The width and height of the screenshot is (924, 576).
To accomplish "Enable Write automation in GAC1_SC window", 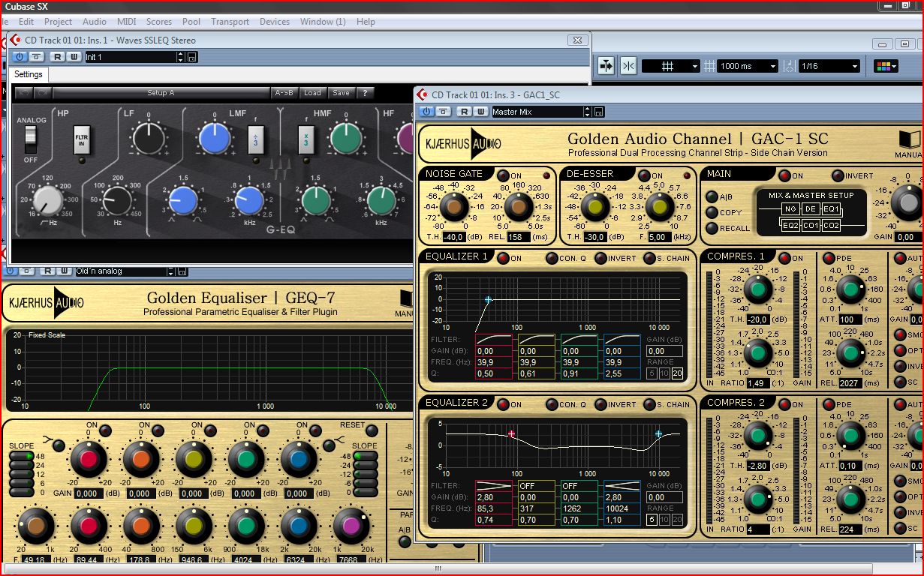I will (x=480, y=112).
